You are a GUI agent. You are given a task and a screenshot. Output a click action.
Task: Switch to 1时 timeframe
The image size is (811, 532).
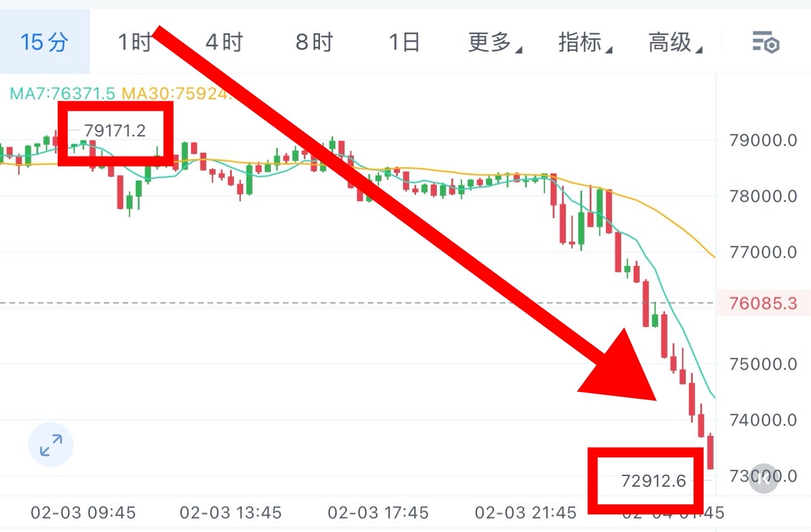tap(135, 43)
